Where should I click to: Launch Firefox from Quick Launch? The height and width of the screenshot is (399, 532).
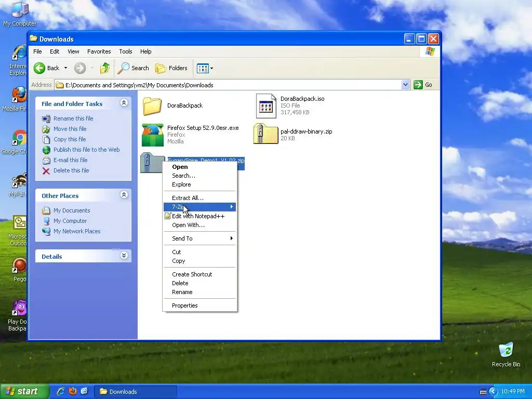pyautogui.click(x=73, y=392)
